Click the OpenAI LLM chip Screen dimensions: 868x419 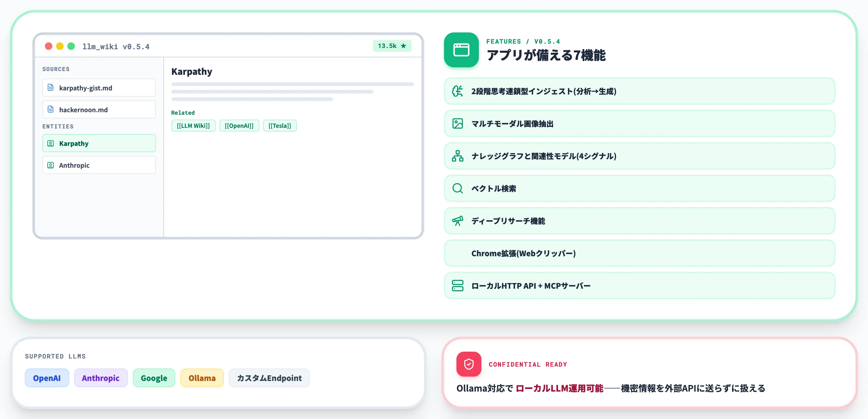(47, 378)
